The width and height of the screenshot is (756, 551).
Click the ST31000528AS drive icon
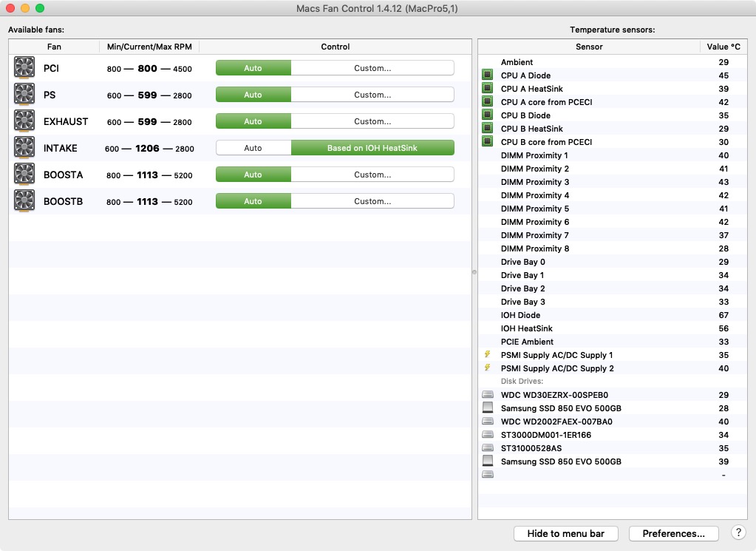coord(488,447)
